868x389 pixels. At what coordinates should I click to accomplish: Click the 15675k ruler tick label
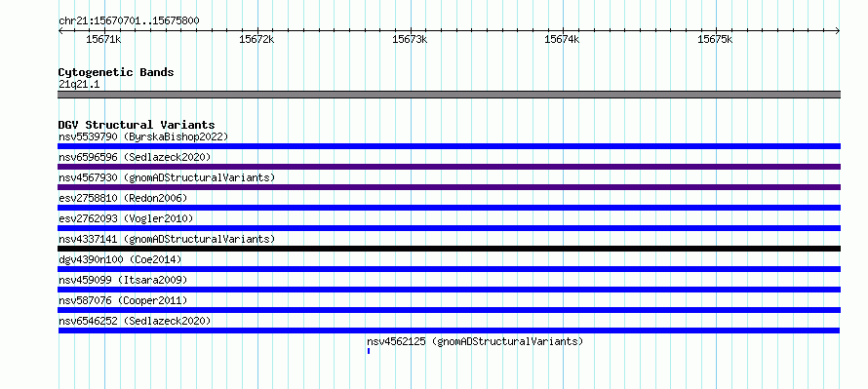pos(715,39)
